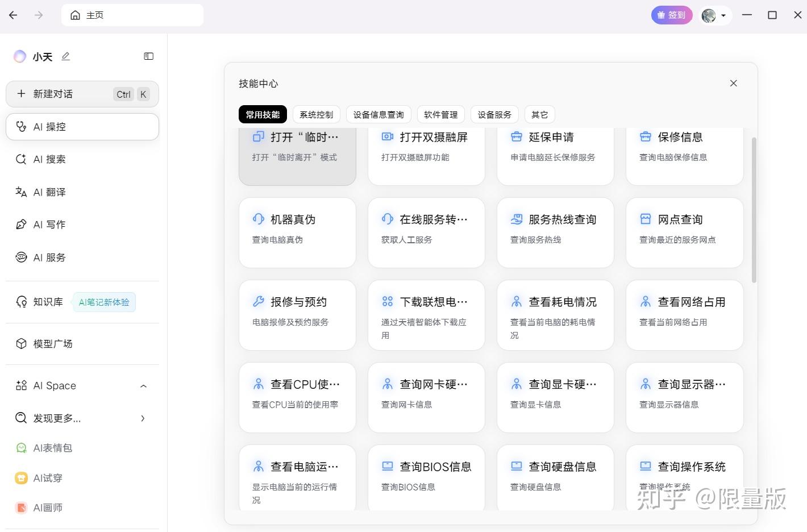
Task: Click the home icon beside 主页
Action: [x=75, y=15]
